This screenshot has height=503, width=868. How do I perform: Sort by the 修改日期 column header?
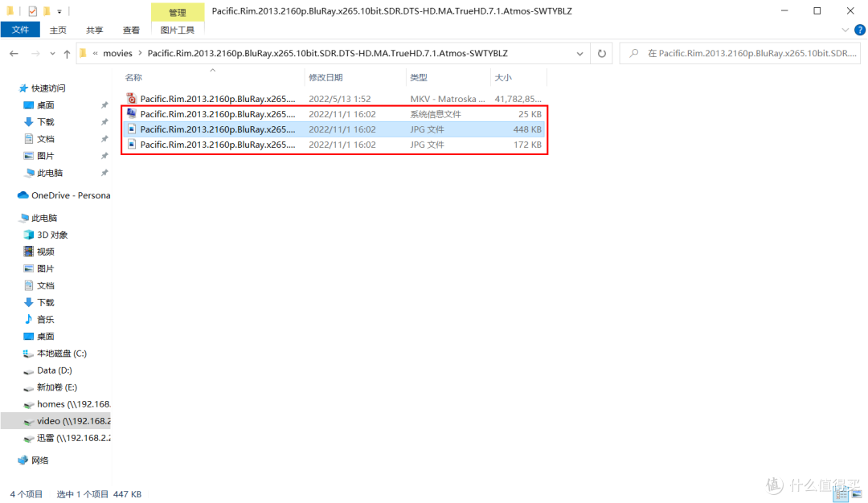(x=355, y=77)
